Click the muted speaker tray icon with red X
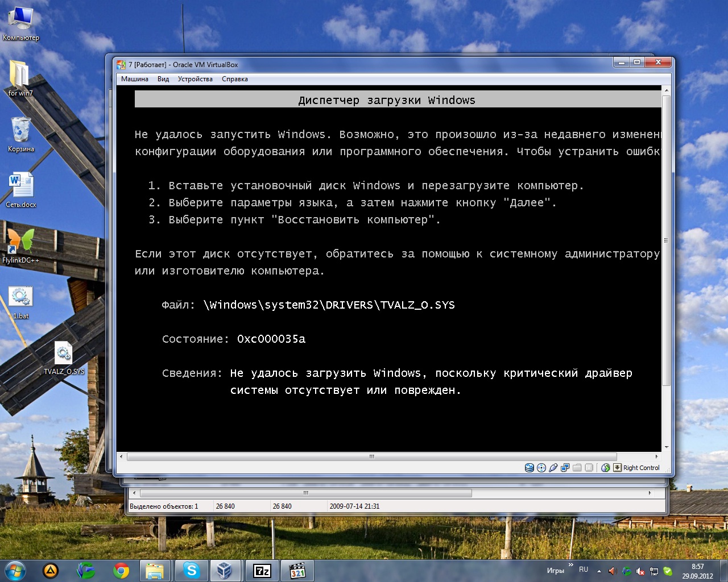The image size is (728, 582). pos(640,571)
